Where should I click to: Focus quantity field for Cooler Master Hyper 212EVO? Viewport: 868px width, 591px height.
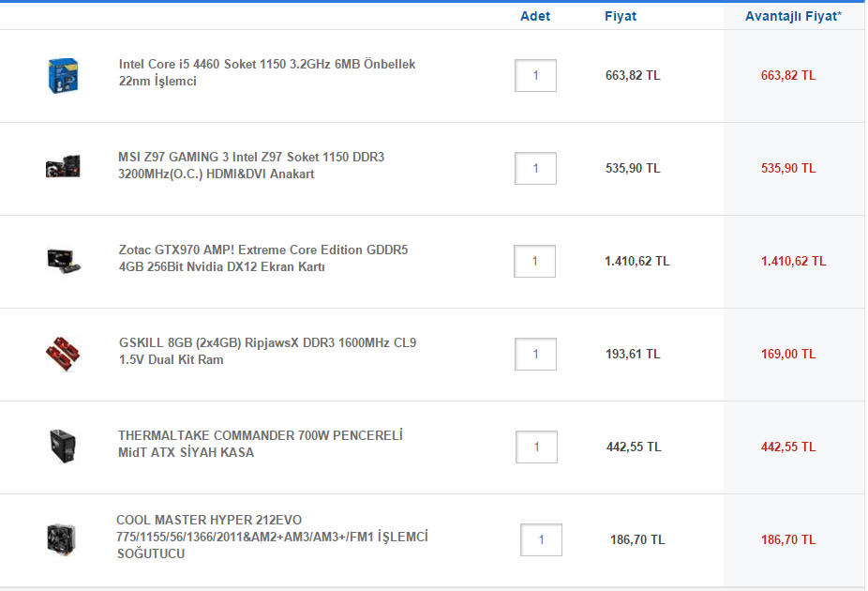click(x=541, y=539)
